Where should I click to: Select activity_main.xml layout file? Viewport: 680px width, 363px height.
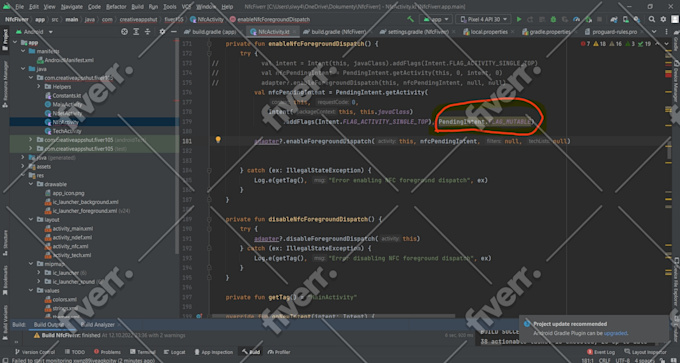(69, 229)
